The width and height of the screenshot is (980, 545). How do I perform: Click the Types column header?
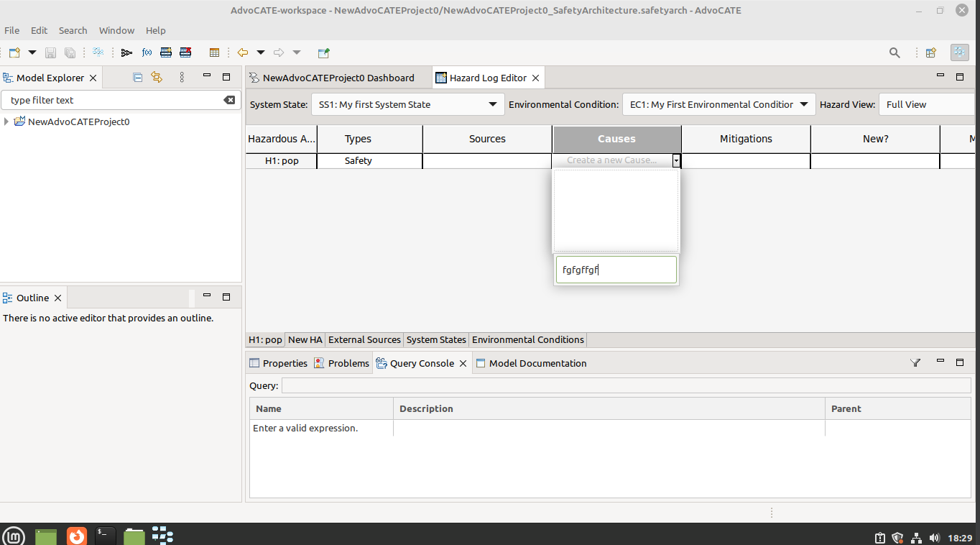(369, 139)
